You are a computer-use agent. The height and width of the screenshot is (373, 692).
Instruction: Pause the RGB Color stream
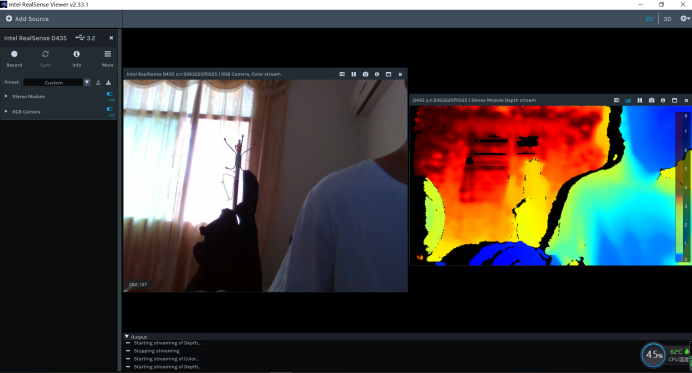coord(354,74)
